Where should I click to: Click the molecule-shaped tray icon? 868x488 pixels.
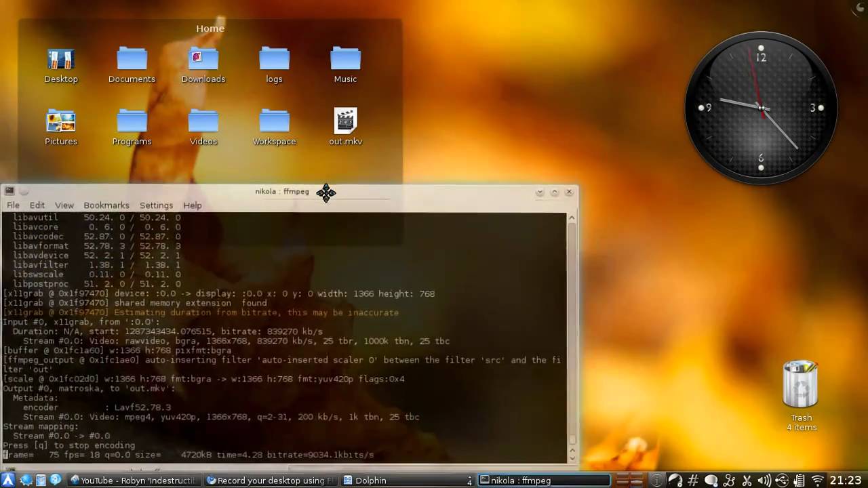click(x=728, y=481)
